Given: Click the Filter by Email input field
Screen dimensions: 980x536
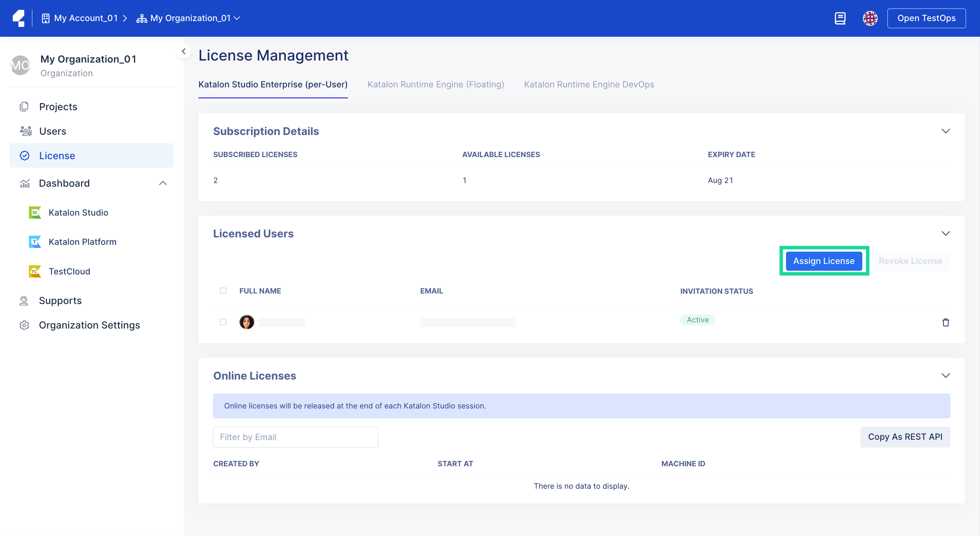Looking at the screenshot, I should 296,437.
